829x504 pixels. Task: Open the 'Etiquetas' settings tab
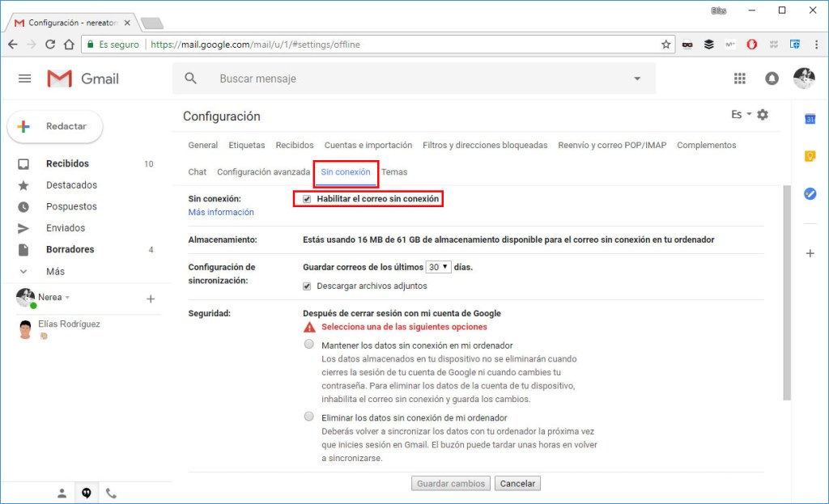point(246,145)
